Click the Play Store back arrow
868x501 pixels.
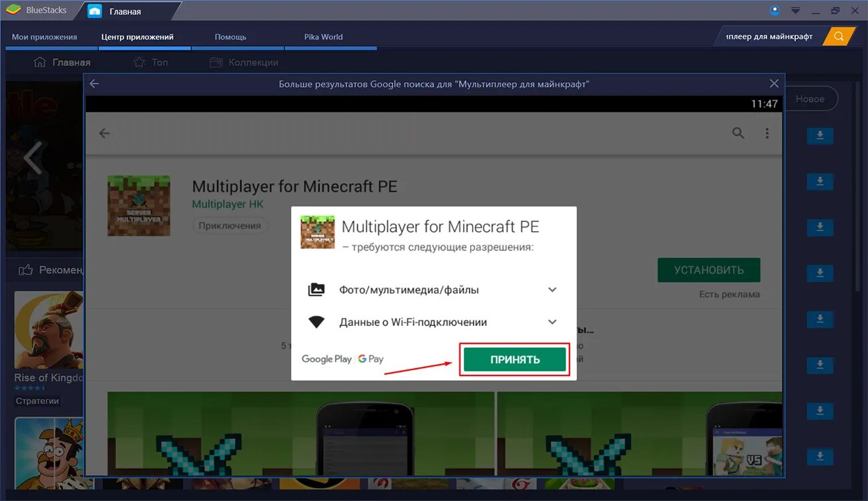[x=104, y=133]
